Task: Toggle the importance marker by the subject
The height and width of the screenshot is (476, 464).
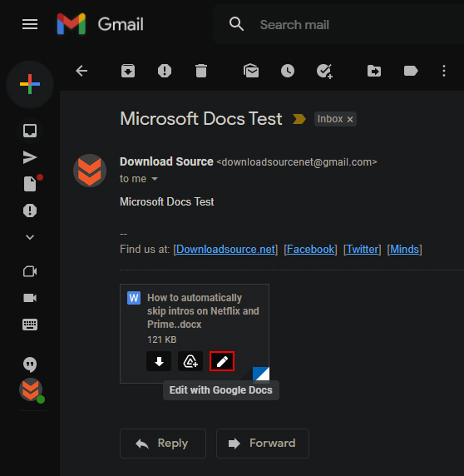Action: point(299,119)
